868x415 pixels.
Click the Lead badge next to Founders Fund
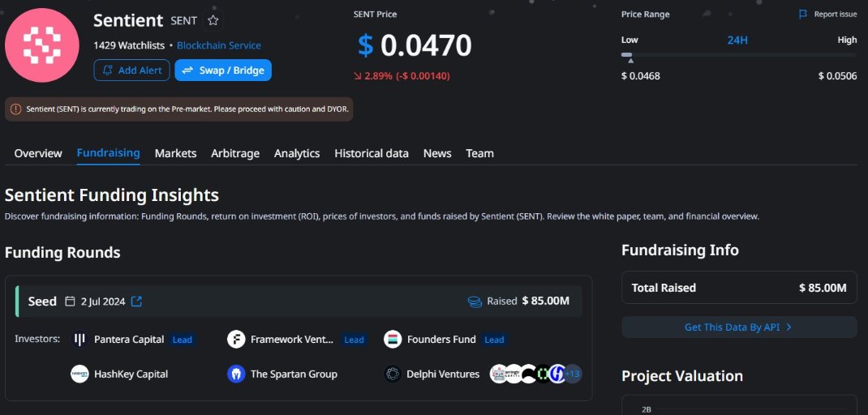(494, 340)
